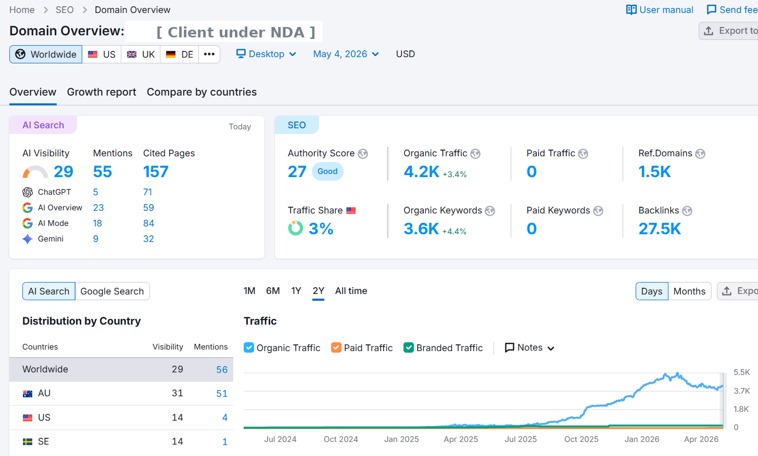
Task: Click the 1.5K Ref.Domains value
Action: [x=655, y=172]
